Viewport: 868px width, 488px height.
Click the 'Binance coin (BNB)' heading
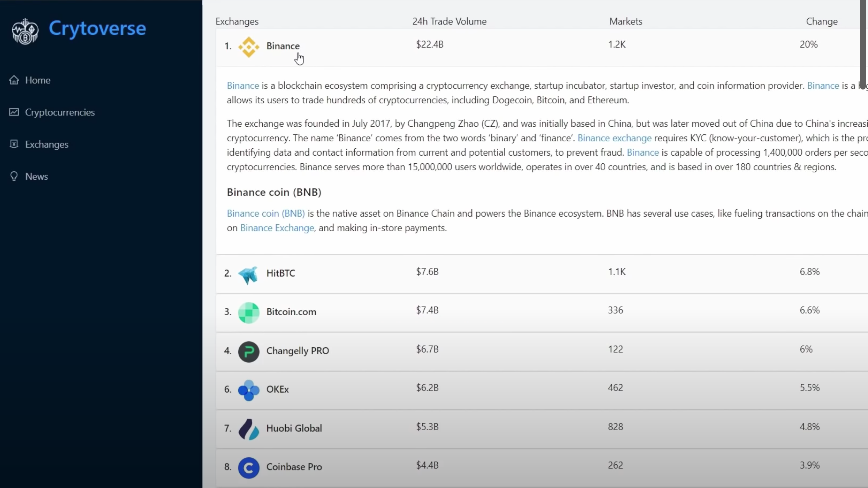(x=274, y=192)
